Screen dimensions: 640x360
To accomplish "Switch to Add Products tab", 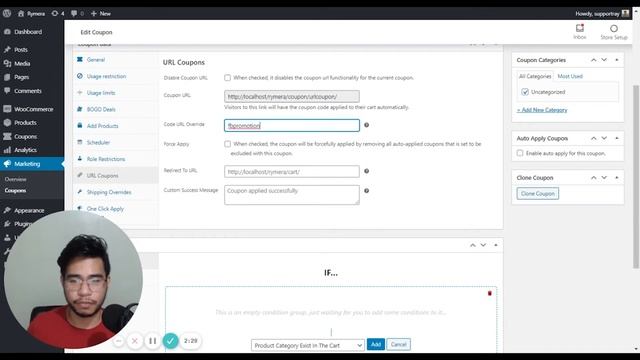I will 102,126.
